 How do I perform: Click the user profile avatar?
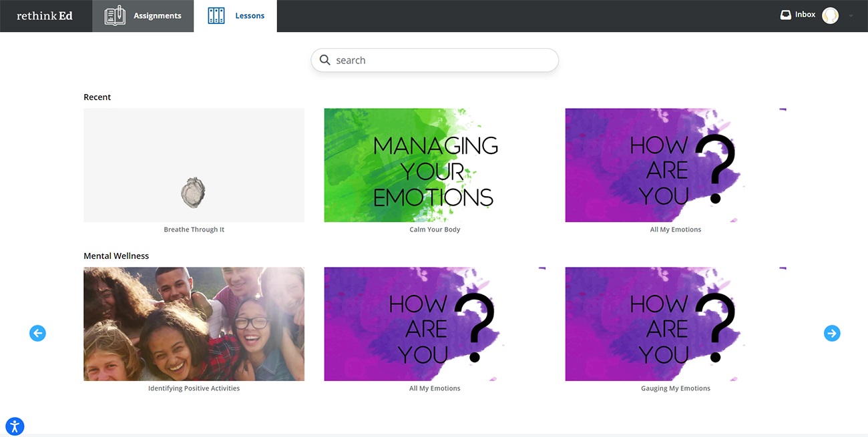coord(830,15)
